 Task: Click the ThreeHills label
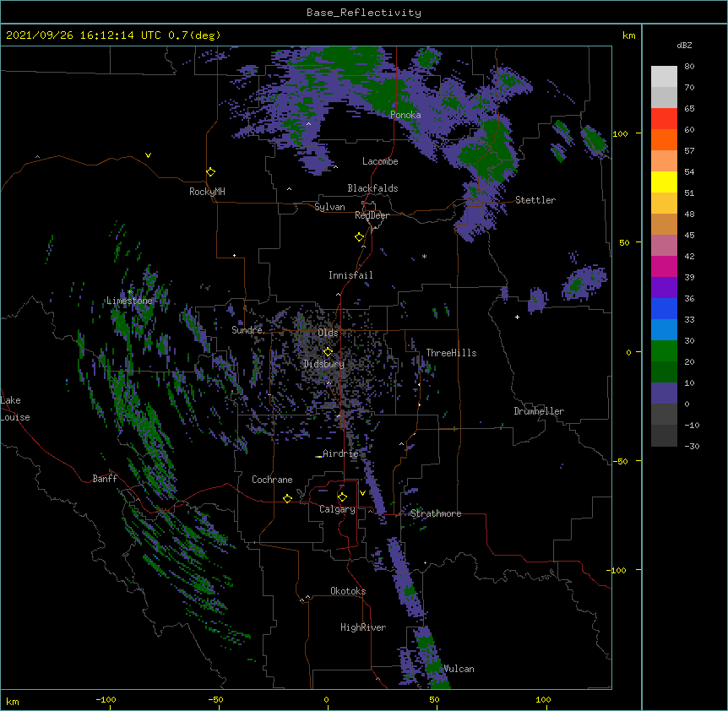(x=451, y=353)
